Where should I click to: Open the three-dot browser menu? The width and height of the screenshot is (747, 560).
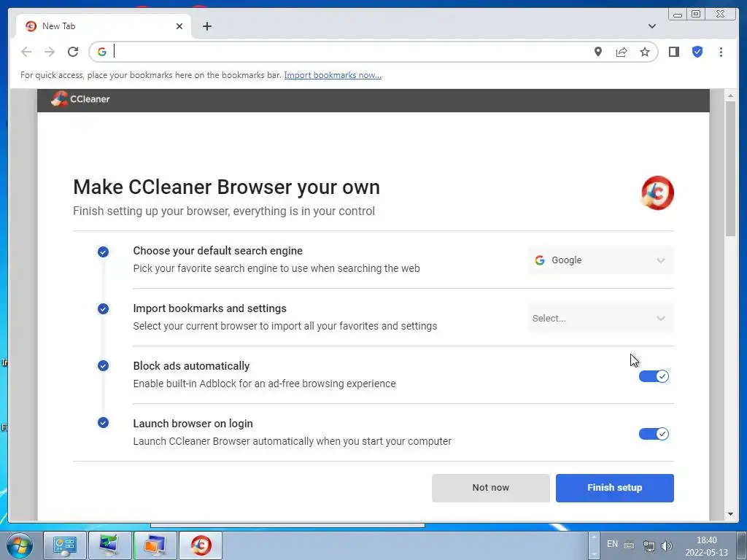click(x=721, y=52)
